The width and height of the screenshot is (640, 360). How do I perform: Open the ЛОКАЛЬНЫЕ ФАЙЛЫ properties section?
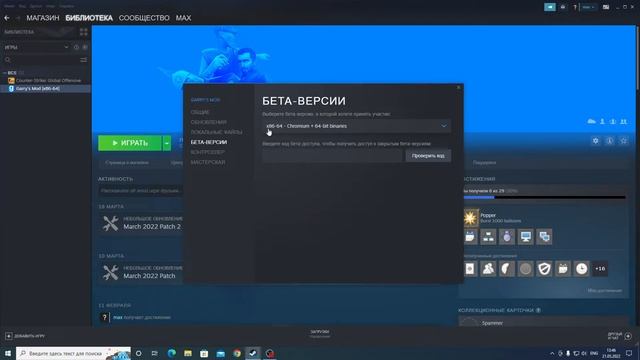pos(216,132)
